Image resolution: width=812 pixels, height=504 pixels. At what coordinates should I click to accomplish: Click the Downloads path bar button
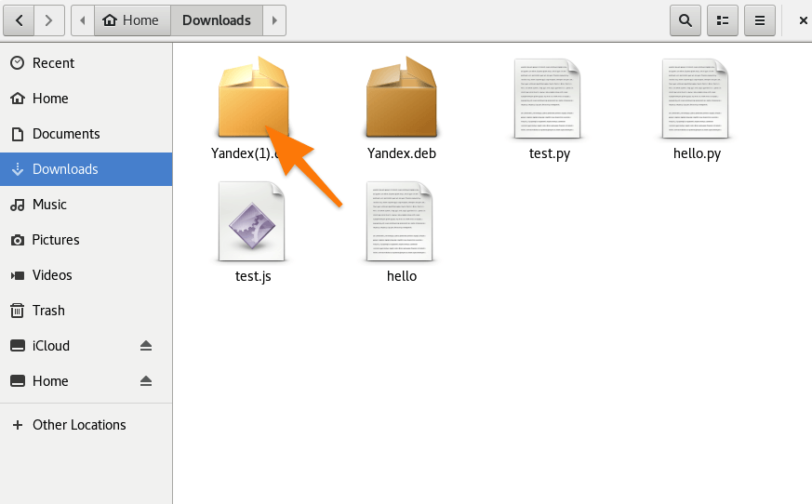[x=216, y=20]
